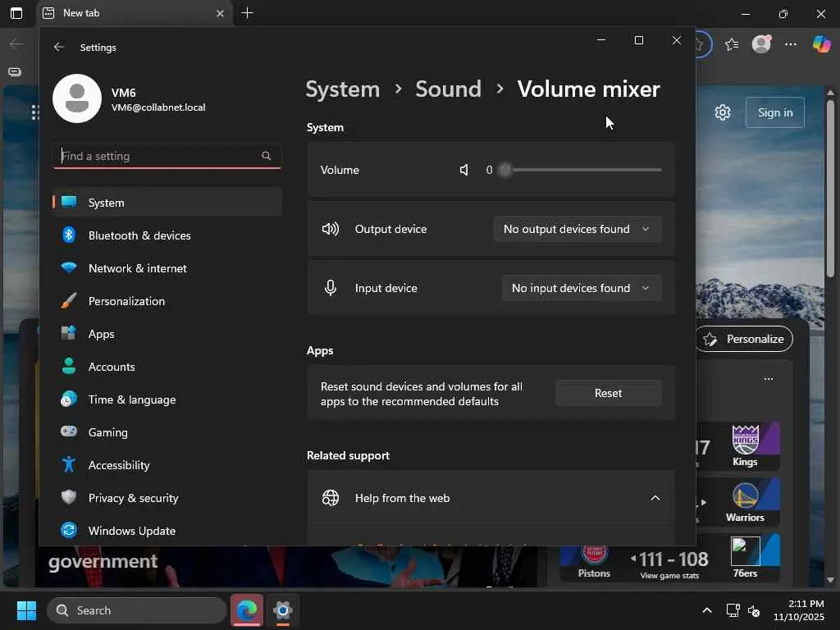Screen dimensions: 840x630
Task: Open Windows Update settings page
Action: point(131,531)
